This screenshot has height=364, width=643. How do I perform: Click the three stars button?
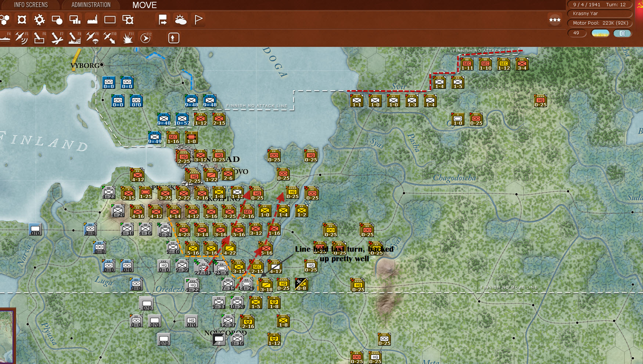[x=555, y=20]
